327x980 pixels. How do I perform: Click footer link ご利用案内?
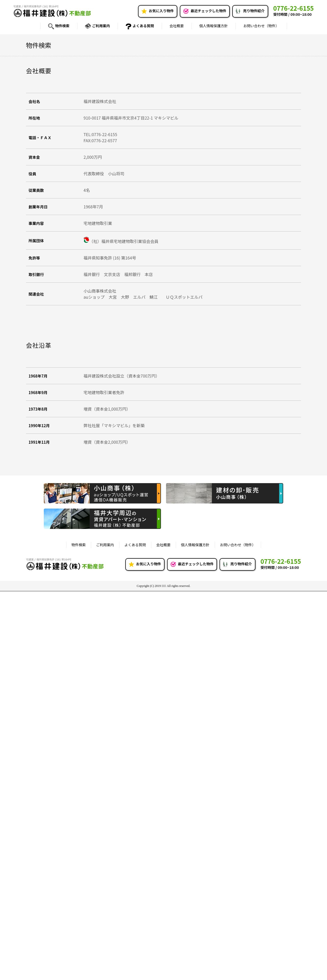coord(105,545)
